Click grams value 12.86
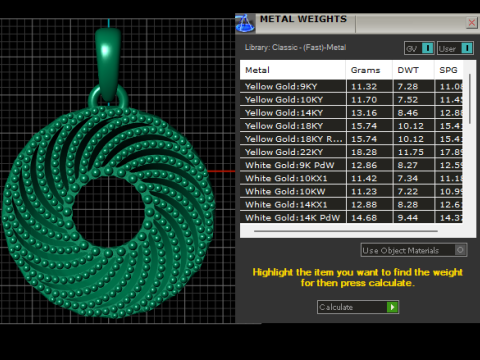Screen dimensions: 480x360 pyautogui.click(x=364, y=165)
